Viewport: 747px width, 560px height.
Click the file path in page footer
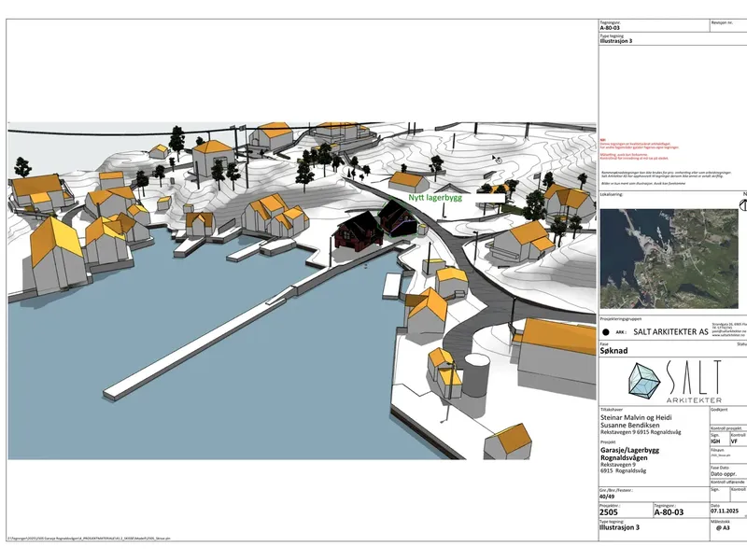[x=89, y=539]
